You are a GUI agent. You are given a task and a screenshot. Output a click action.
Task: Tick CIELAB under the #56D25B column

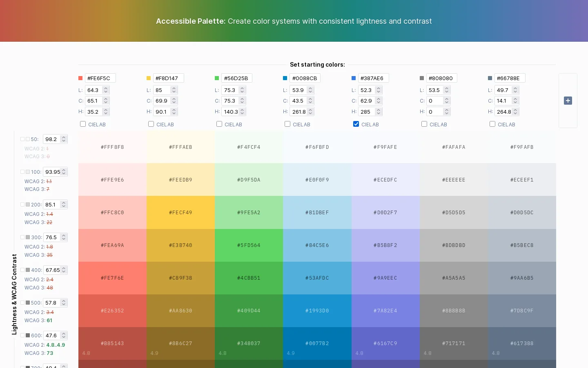(219, 124)
